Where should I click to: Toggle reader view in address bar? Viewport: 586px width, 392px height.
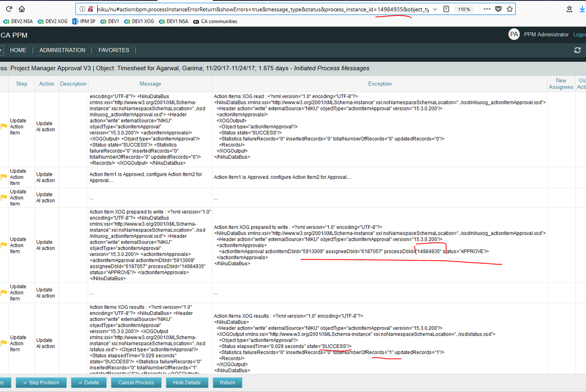(x=446, y=9)
